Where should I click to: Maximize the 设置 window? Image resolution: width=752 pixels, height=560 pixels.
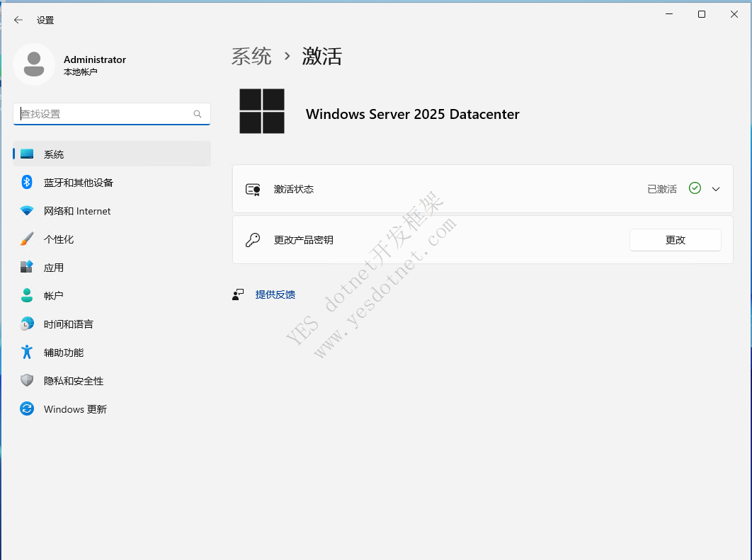click(702, 14)
